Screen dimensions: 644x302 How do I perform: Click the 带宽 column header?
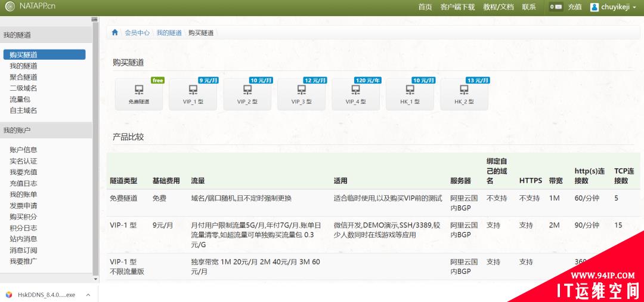(556, 181)
